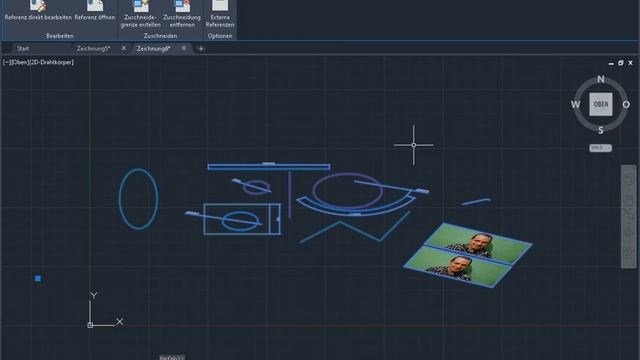Image resolution: width=640 pixels, height=360 pixels.
Task: Minimize the drawing viewport window
Action: pyautogui.click(x=611, y=63)
